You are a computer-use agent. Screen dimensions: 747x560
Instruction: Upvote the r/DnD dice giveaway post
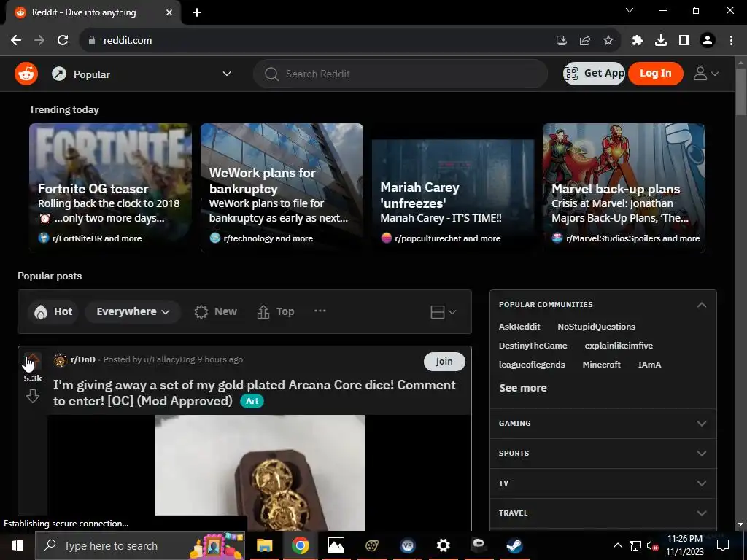pyautogui.click(x=32, y=360)
